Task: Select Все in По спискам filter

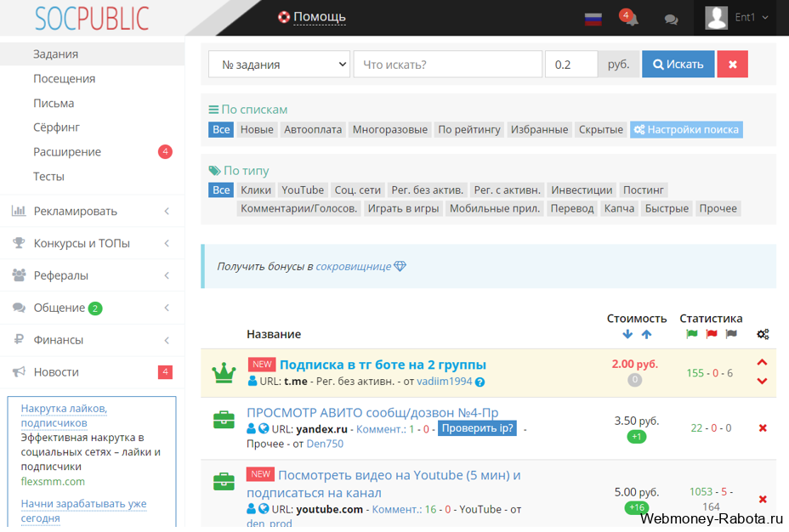Action: pos(221,130)
